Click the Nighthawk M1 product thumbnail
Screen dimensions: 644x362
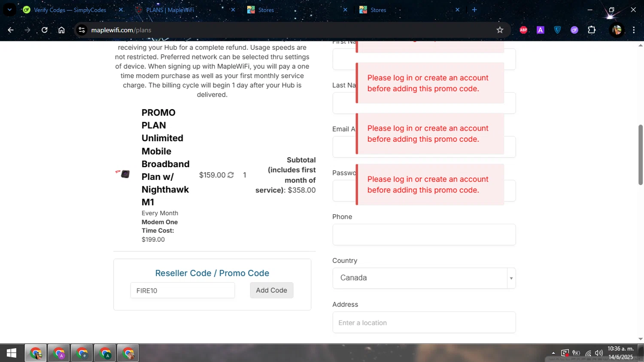123,173
